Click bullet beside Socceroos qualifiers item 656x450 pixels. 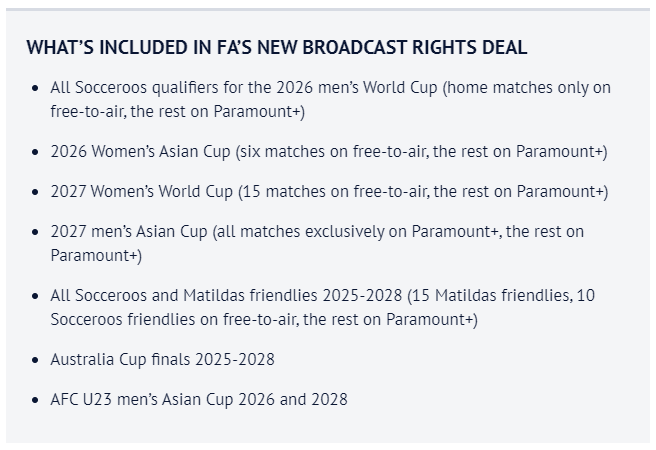click(35, 88)
